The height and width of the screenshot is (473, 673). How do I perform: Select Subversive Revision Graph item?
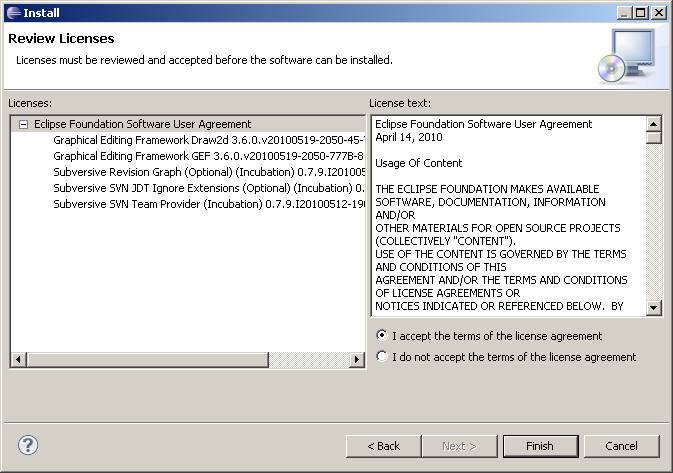[x=209, y=172]
